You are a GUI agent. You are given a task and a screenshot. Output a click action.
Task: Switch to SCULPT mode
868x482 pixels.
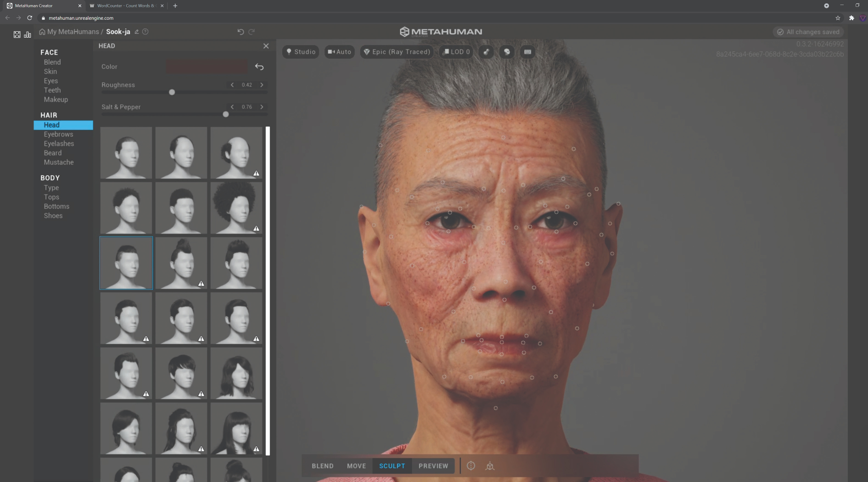(x=392, y=466)
